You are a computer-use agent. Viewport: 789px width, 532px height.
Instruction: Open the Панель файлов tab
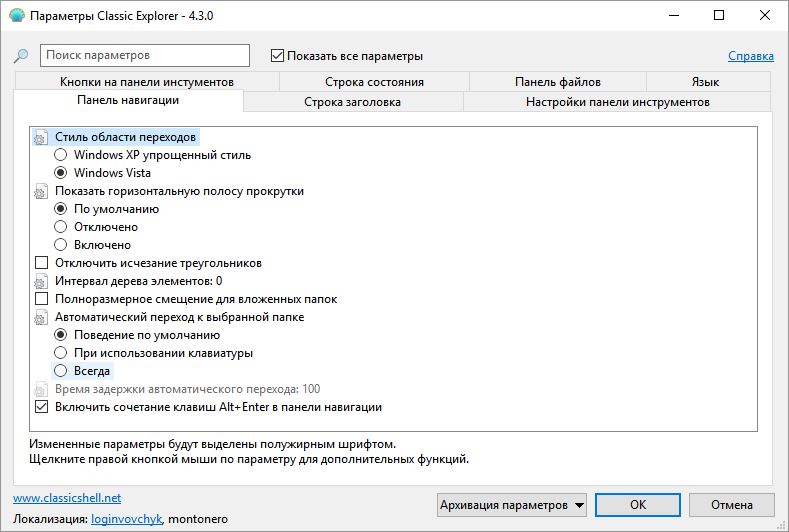click(x=557, y=82)
